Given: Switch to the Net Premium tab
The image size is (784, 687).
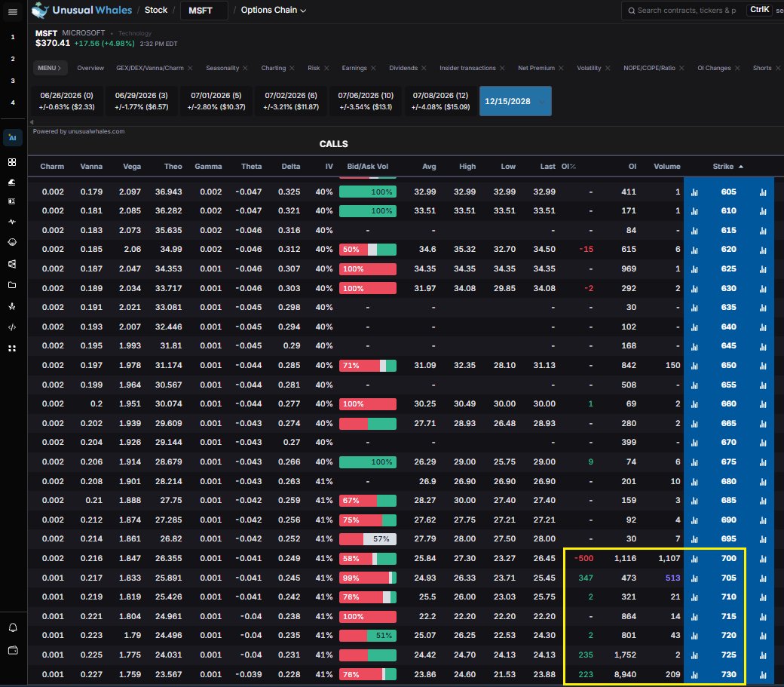Looking at the screenshot, I should pos(537,68).
